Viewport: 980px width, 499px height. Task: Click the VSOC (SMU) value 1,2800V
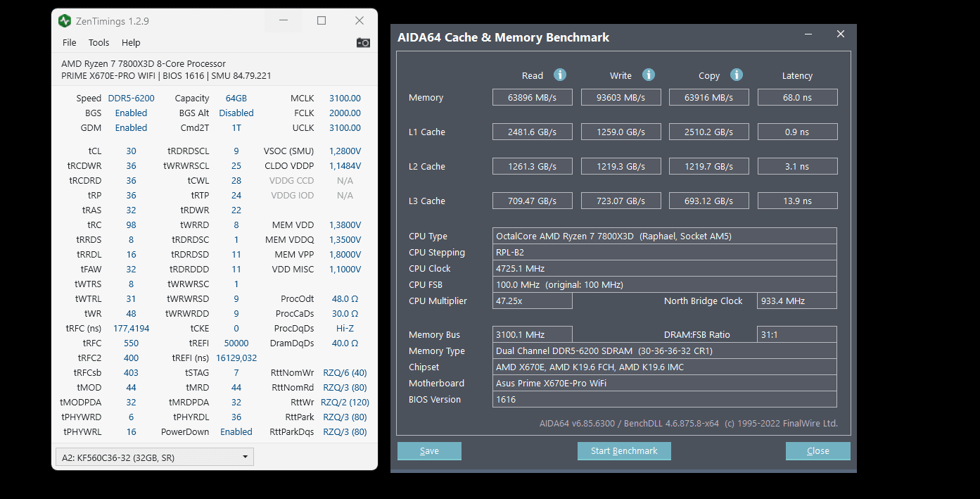click(345, 151)
